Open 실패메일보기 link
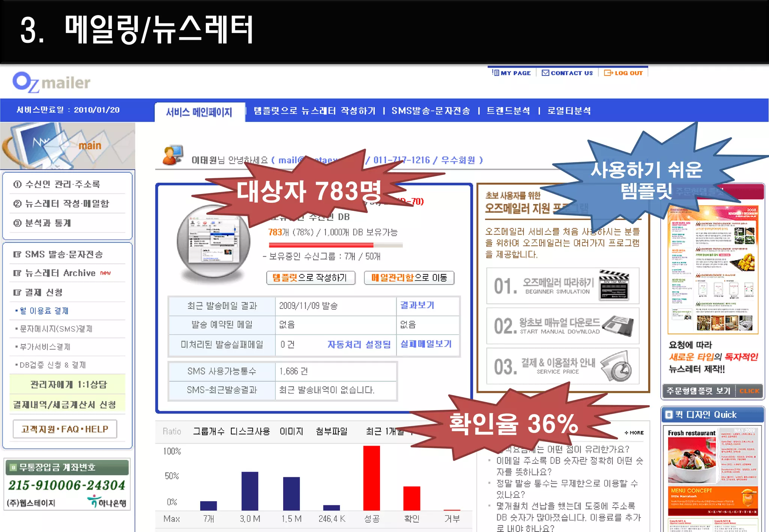This screenshot has width=769, height=532. point(426,344)
